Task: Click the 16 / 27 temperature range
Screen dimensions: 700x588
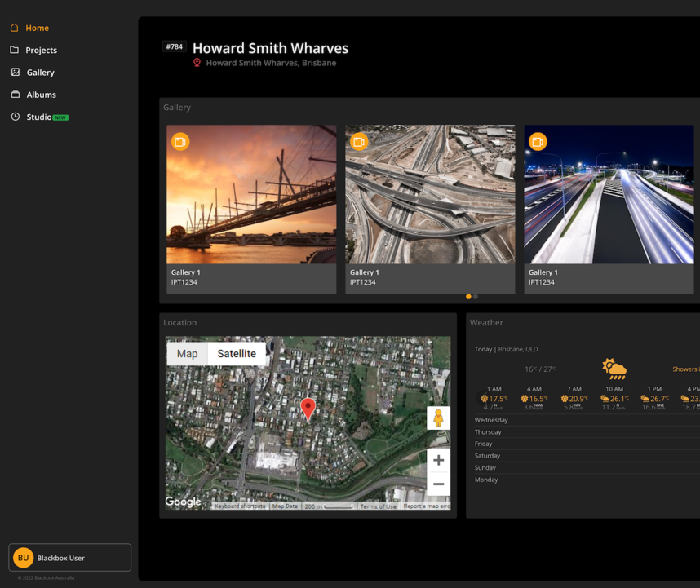Action: point(540,369)
